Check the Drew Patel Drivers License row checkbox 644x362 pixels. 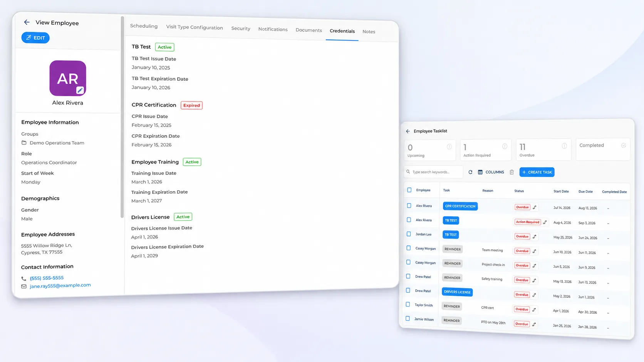coord(408,290)
